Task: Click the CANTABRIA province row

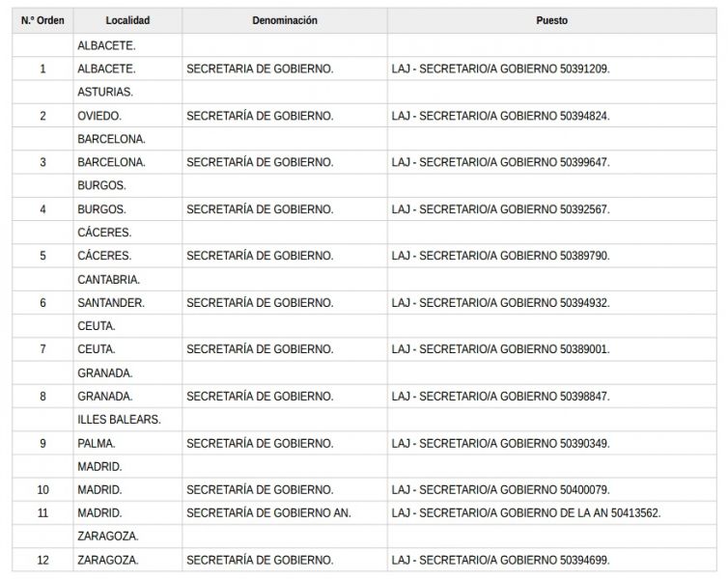Action: [108, 279]
